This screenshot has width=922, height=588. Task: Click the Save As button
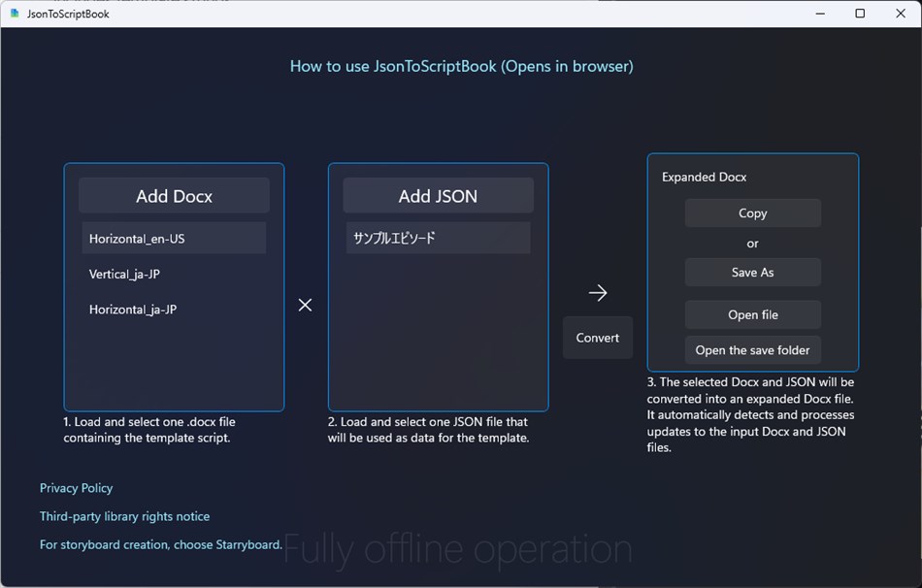pyautogui.click(x=753, y=273)
